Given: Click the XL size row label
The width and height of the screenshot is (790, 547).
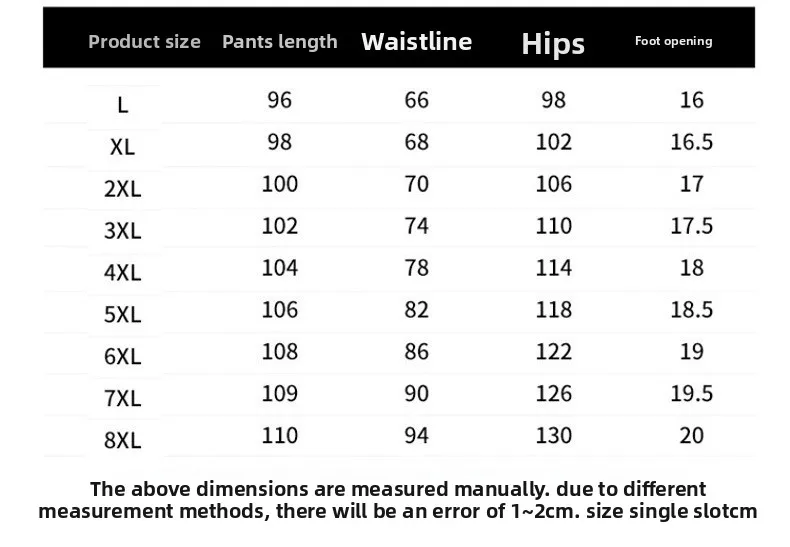Looking at the screenshot, I should click(122, 147).
